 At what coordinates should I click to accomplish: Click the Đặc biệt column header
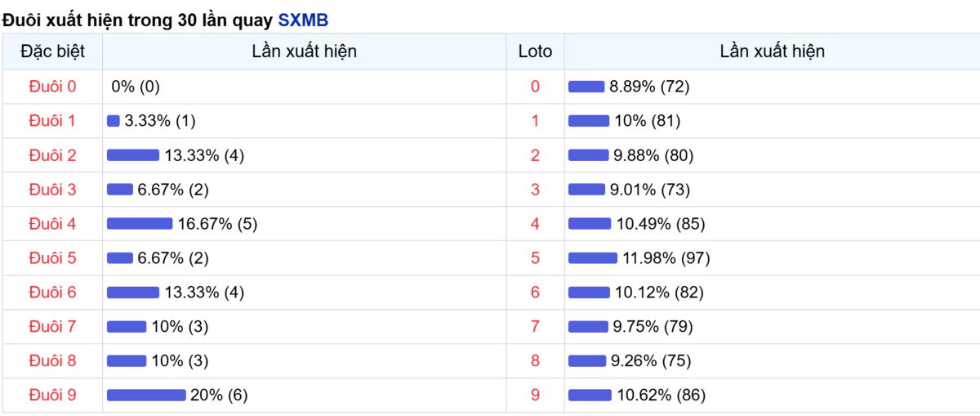point(52,51)
